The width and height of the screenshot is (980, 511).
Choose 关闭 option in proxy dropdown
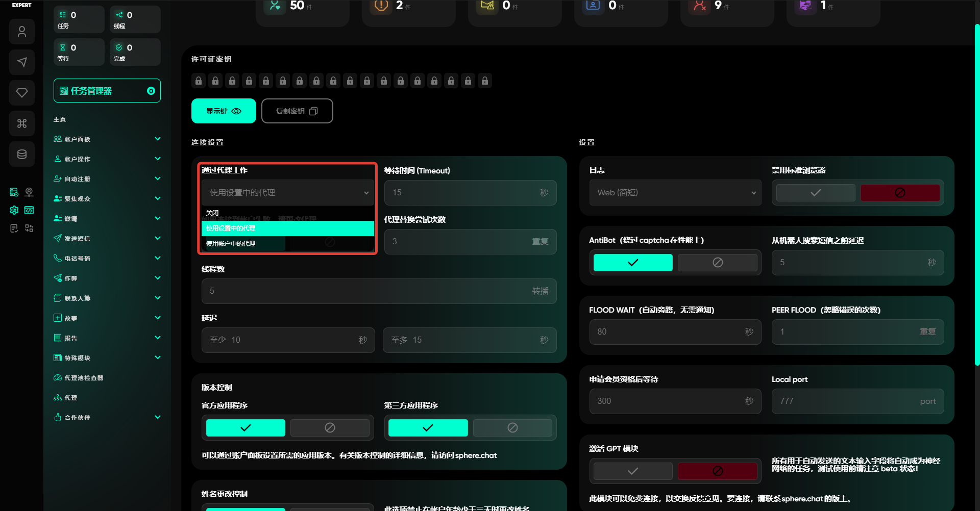[x=212, y=213]
